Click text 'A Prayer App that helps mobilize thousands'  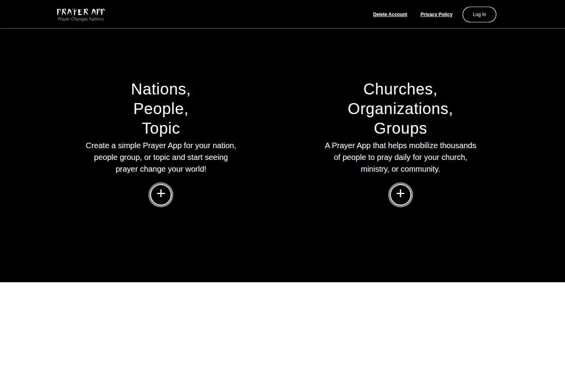pos(400,145)
